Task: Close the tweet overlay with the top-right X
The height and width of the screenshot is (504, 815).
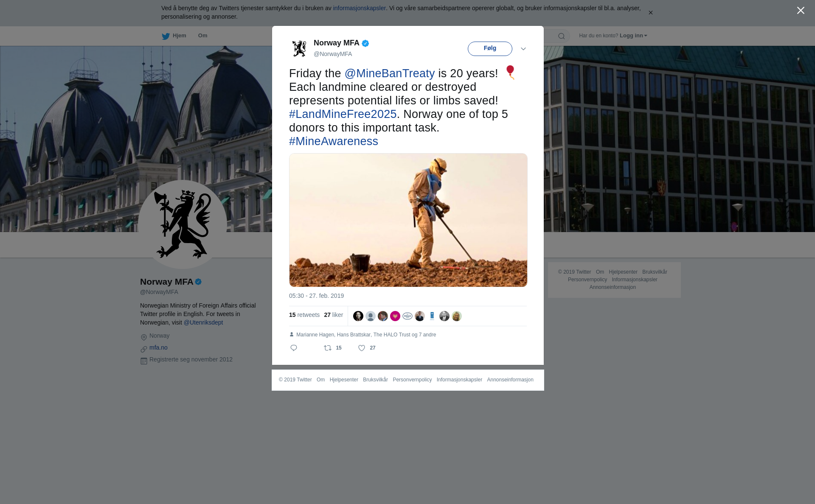Action: click(x=801, y=11)
